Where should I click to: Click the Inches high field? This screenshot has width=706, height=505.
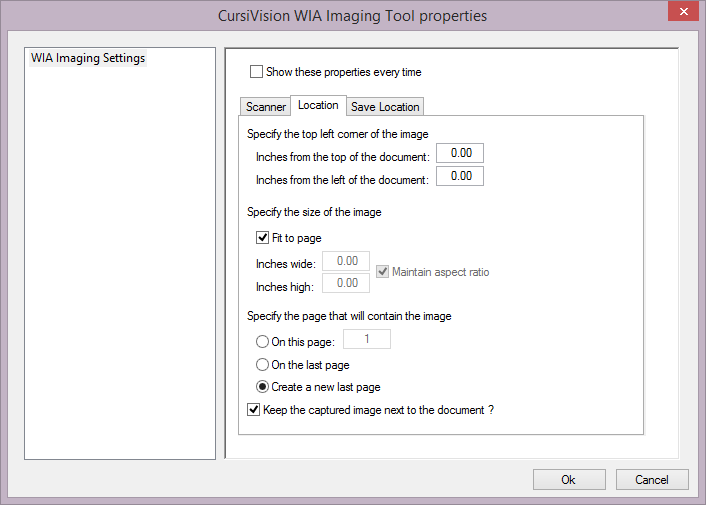point(346,283)
